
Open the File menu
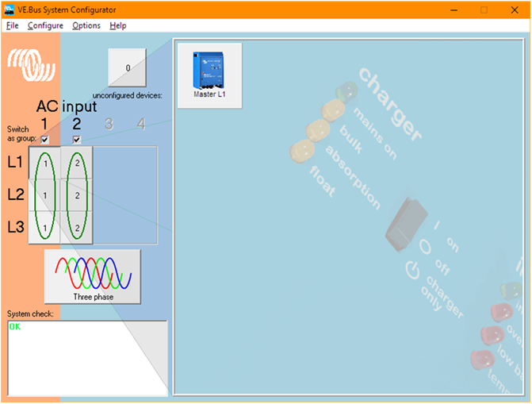[12, 25]
